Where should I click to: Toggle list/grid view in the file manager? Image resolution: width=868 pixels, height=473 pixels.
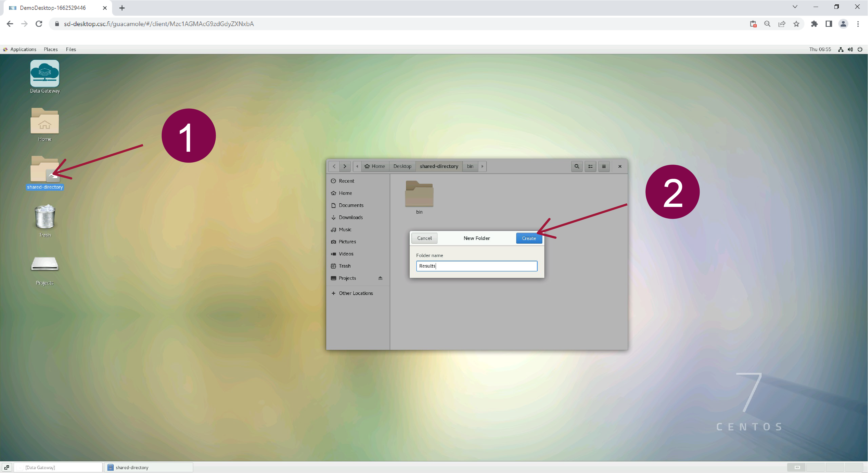point(590,166)
